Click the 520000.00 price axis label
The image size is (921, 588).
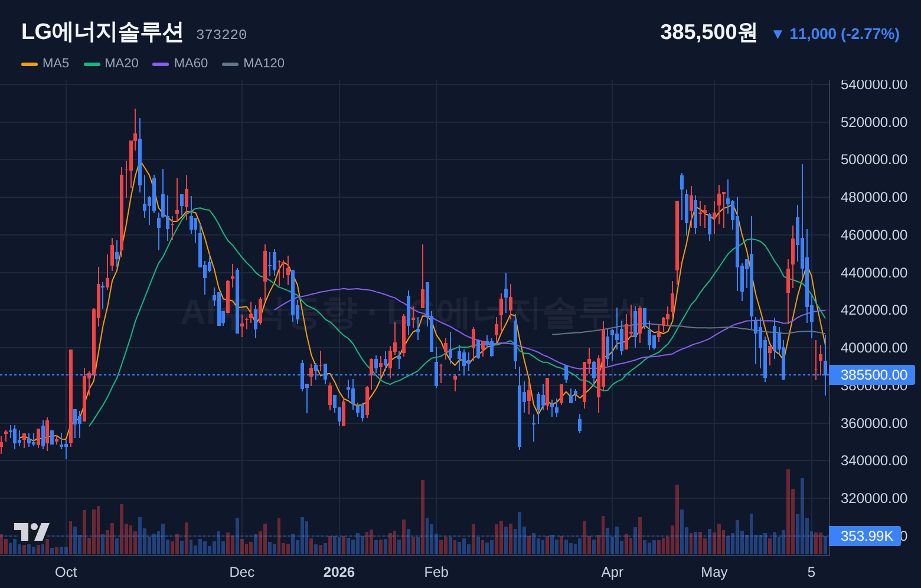click(x=874, y=122)
